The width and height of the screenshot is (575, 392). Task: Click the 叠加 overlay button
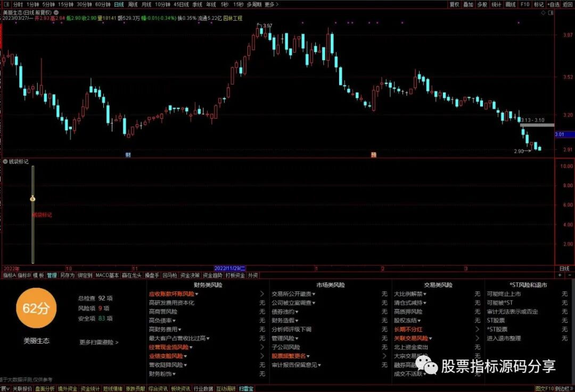point(469,4)
